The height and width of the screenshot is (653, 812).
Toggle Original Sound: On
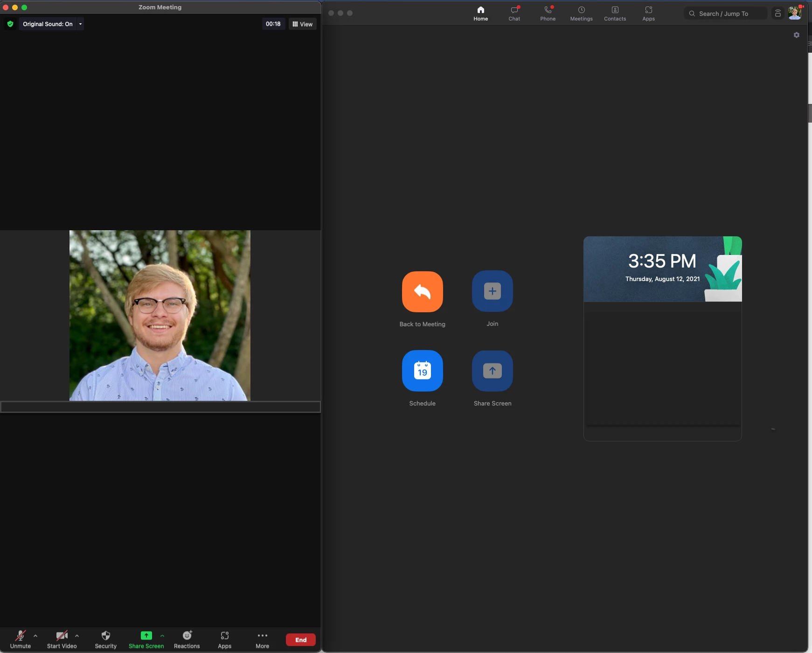click(x=48, y=24)
